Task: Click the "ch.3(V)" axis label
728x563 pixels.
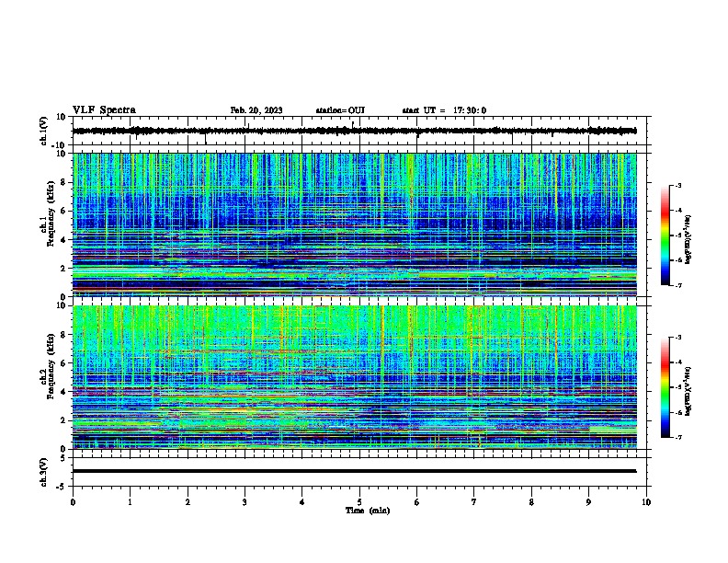Action: [x=44, y=472]
